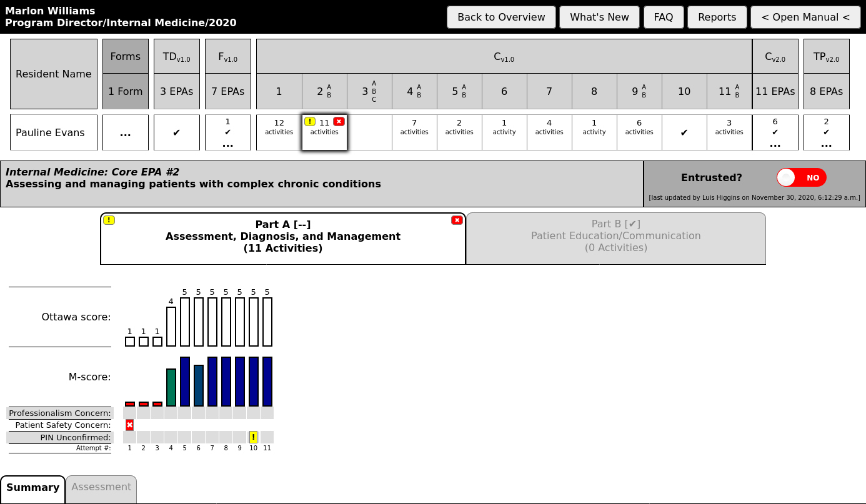Click the red X icon inside the EPA 2 cell
Screen dimensions: 866x504
[x=339, y=122]
